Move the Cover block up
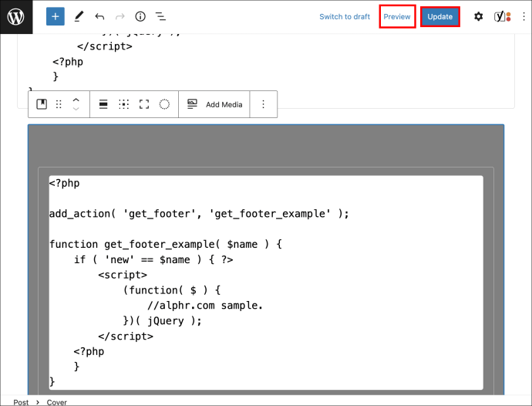 [x=76, y=100]
